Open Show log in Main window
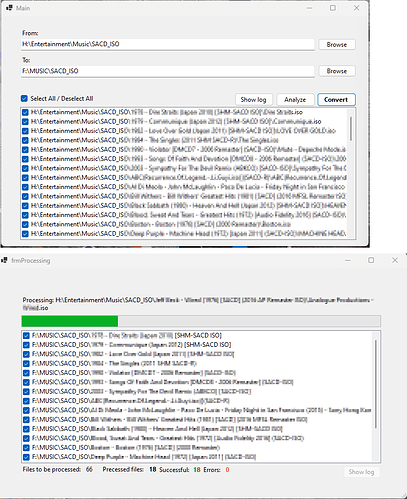 [x=254, y=100]
